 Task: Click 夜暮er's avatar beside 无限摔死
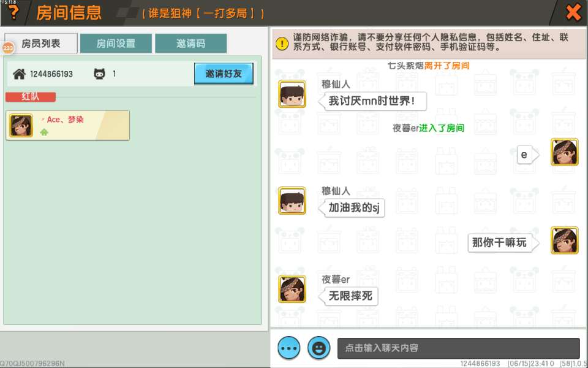tap(292, 289)
